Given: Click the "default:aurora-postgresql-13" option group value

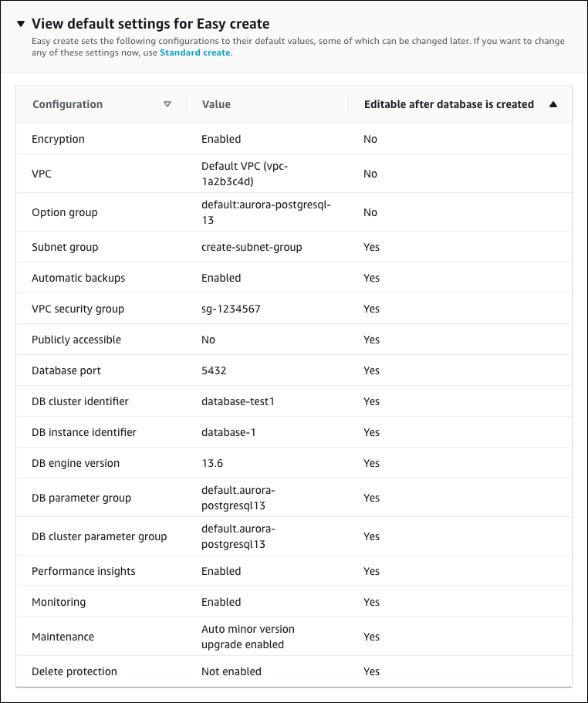Looking at the screenshot, I should click(265, 211).
